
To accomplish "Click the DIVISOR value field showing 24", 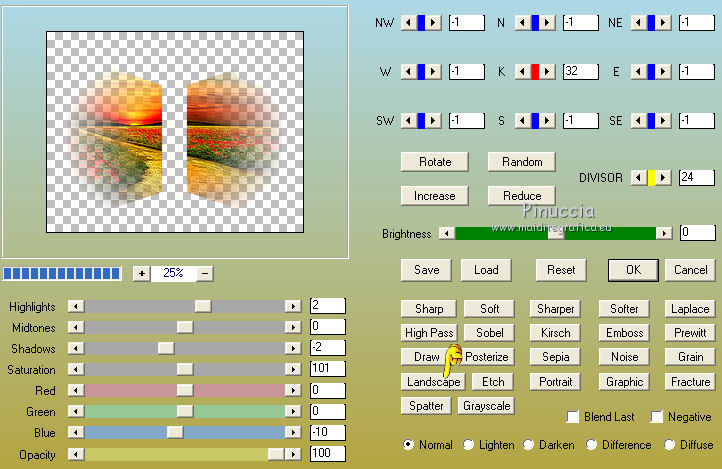I will pyautogui.click(x=697, y=178).
